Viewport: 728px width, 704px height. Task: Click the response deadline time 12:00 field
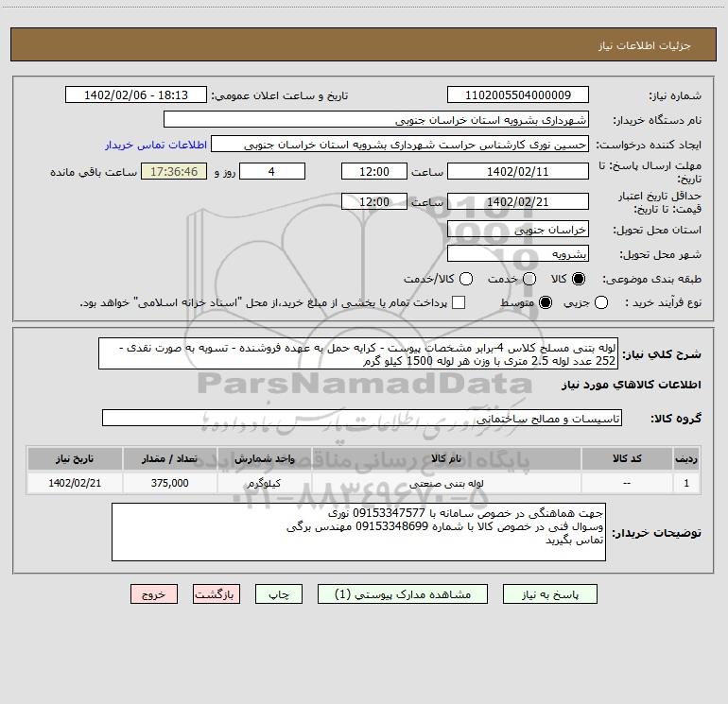[x=374, y=171]
